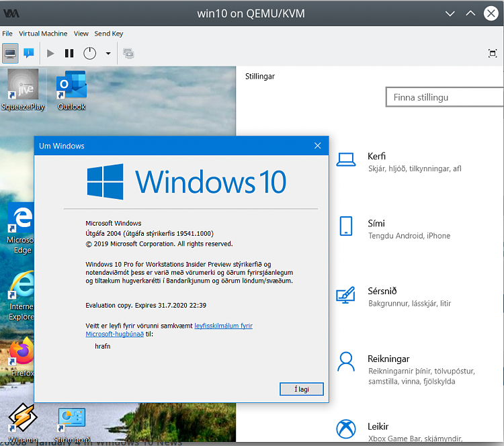Screen dimensions: 504x446
Task: Select the Sérsnið settings heading
Action: click(382, 291)
